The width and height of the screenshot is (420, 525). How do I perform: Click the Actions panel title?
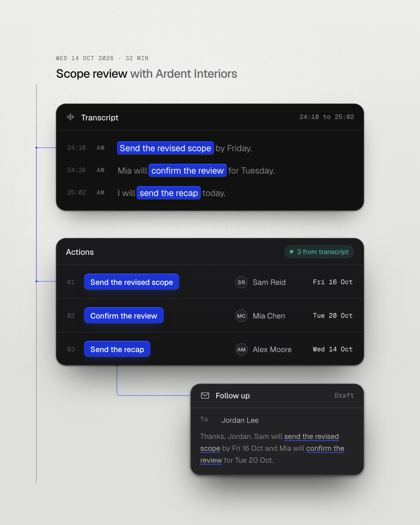80,252
